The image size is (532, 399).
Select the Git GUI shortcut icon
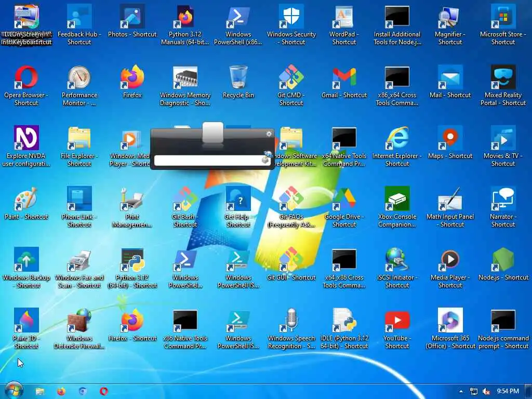[x=291, y=264]
